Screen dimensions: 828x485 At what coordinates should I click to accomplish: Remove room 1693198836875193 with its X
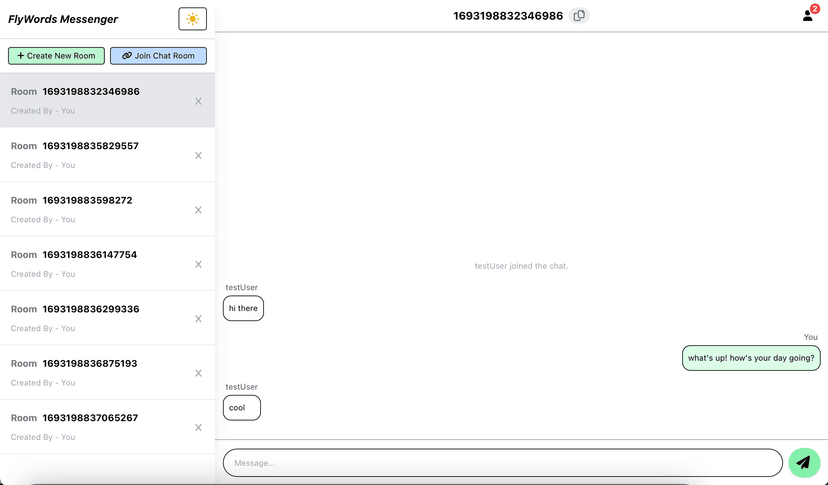point(198,373)
